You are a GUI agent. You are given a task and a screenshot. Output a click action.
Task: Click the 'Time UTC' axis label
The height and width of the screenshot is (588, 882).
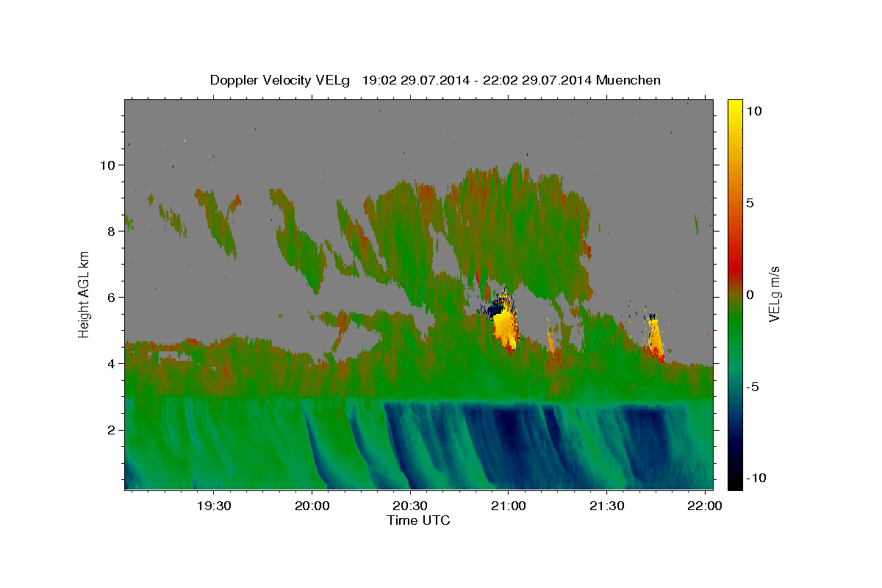[x=418, y=520]
